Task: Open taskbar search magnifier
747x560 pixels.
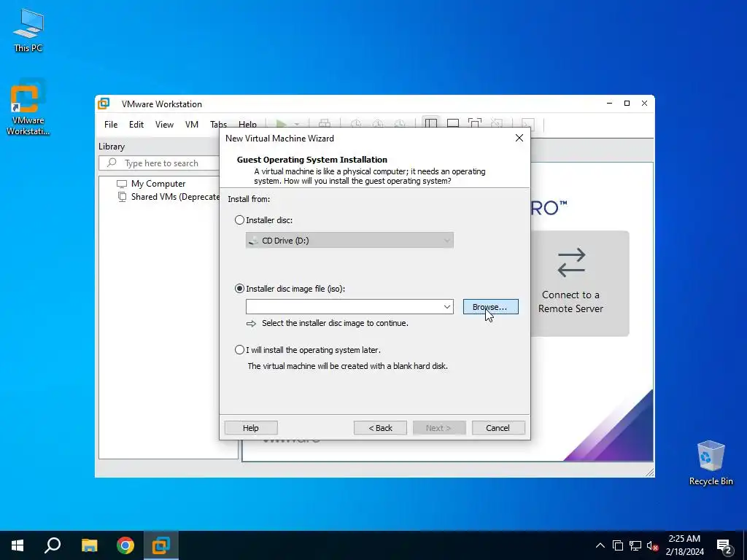Action: tap(53, 545)
